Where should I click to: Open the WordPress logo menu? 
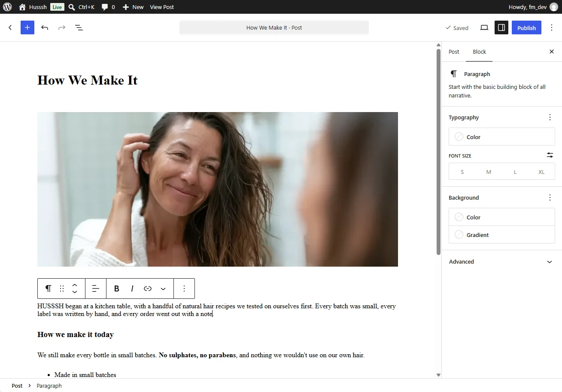[7, 7]
